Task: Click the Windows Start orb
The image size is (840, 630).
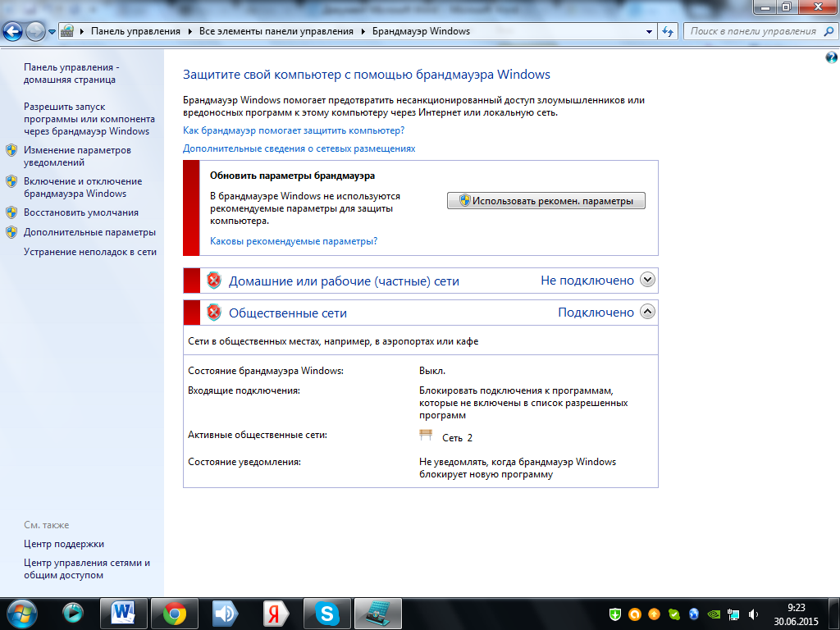Action: pos(21,613)
